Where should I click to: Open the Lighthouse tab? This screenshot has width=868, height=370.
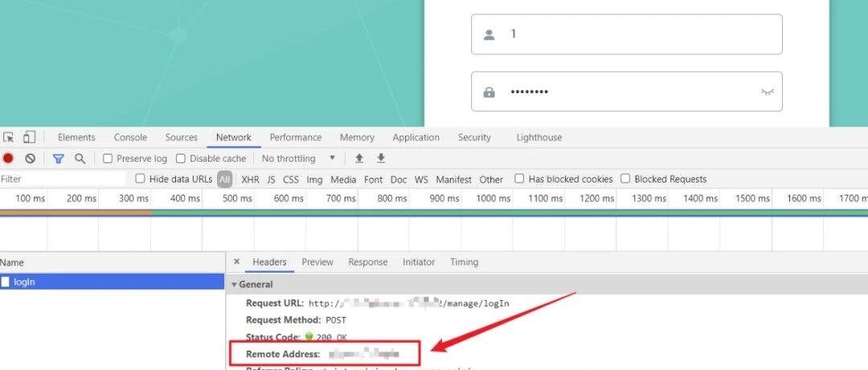click(538, 138)
